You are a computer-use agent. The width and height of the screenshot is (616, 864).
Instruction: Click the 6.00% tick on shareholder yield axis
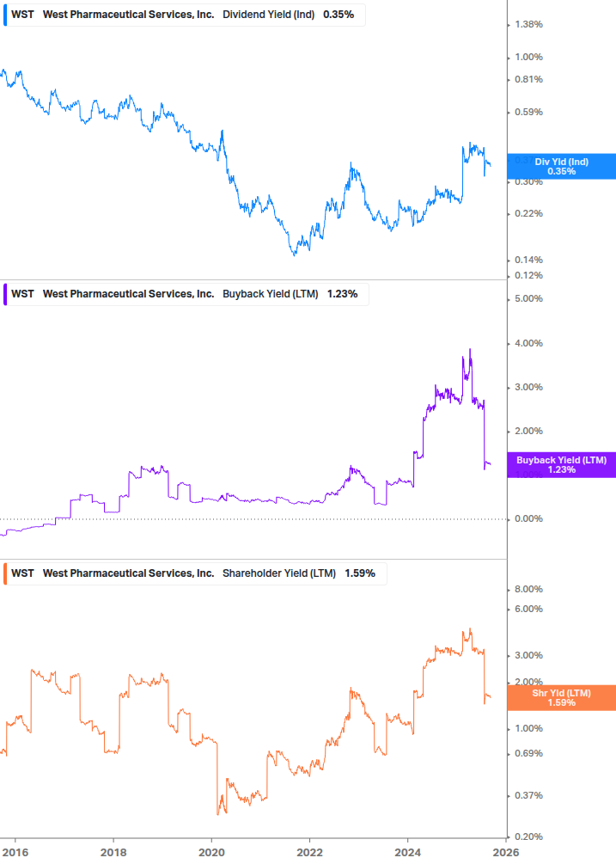[528, 609]
